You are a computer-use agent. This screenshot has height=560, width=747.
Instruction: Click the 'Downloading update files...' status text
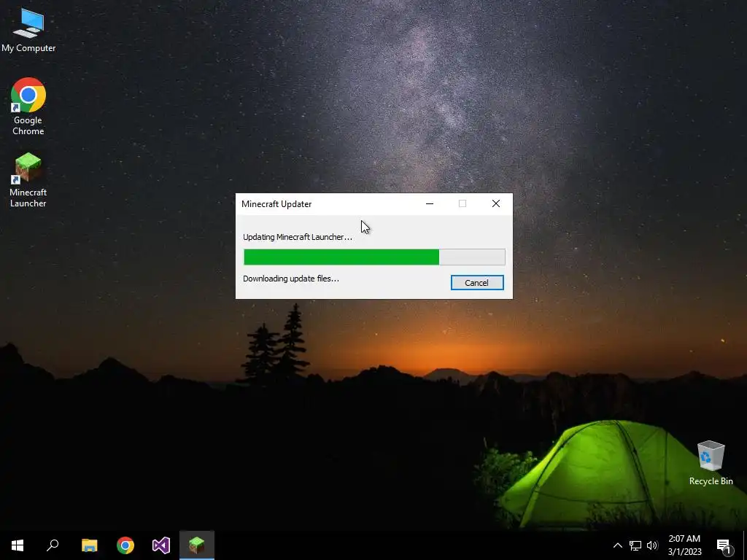(291, 279)
